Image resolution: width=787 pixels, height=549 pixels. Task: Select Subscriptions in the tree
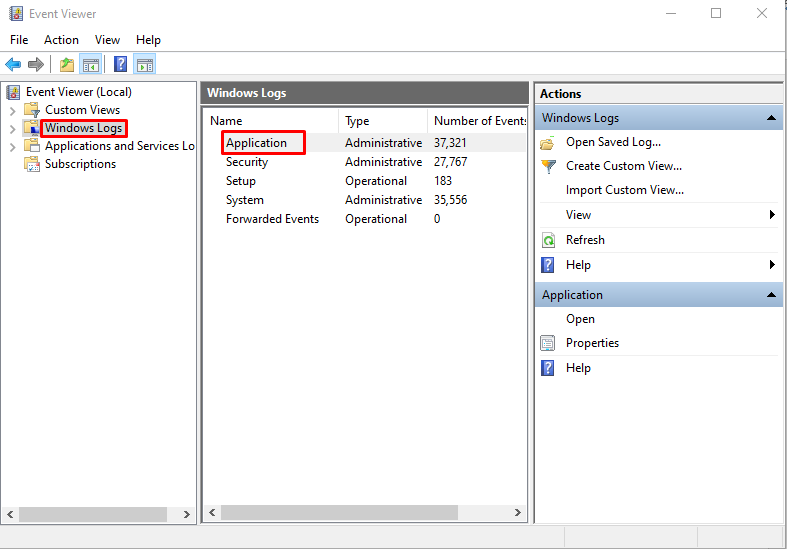pos(80,164)
